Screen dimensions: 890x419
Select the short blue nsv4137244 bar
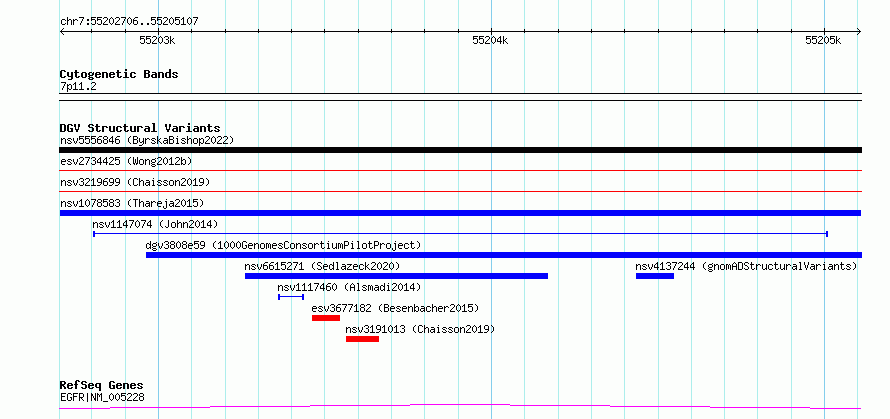[654, 276]
